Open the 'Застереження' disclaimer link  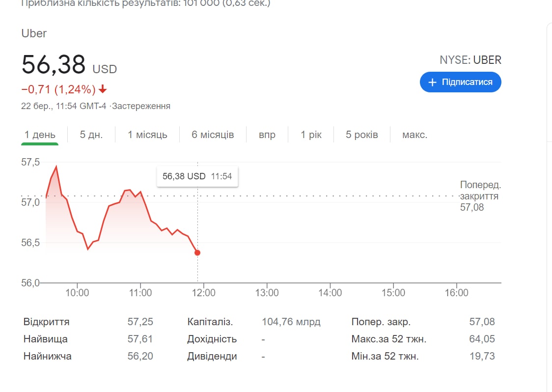[141, 106]
